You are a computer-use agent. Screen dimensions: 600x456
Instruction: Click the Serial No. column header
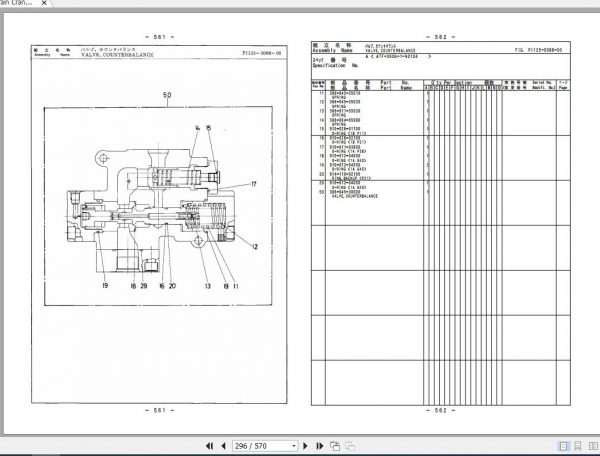point(542,83)
